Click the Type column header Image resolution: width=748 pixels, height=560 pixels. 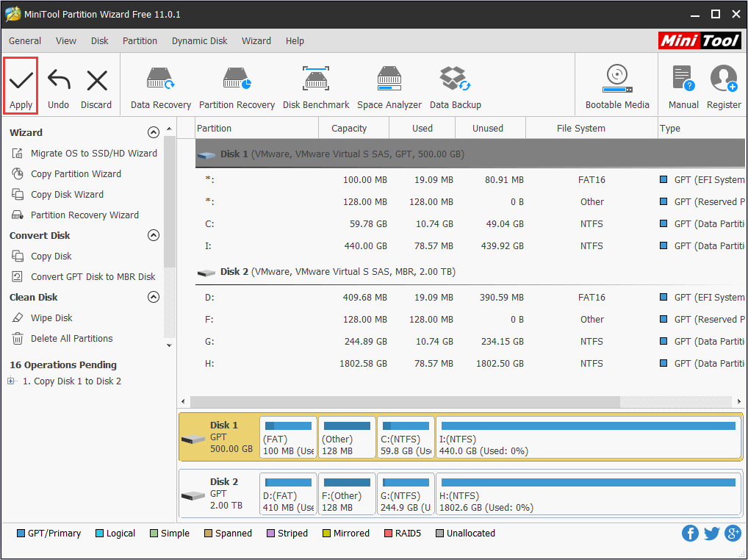(701, 129)
